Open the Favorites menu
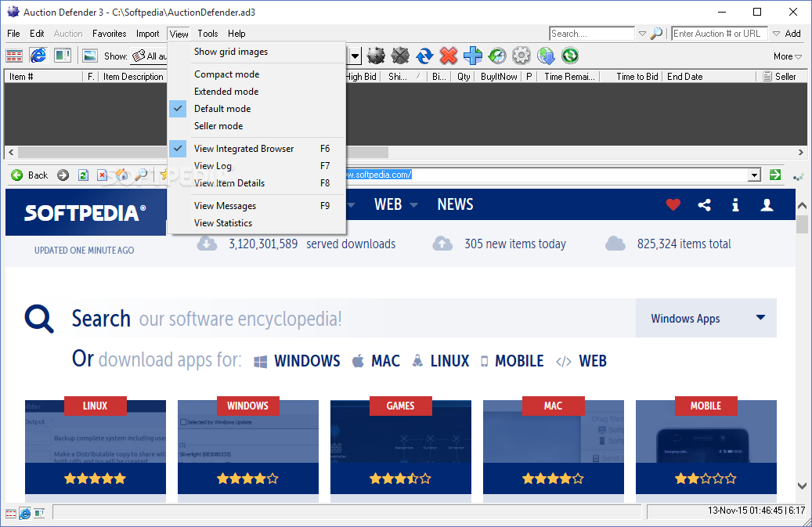The width and height of the screenshot is (812, 527). [x=110, y=34]
